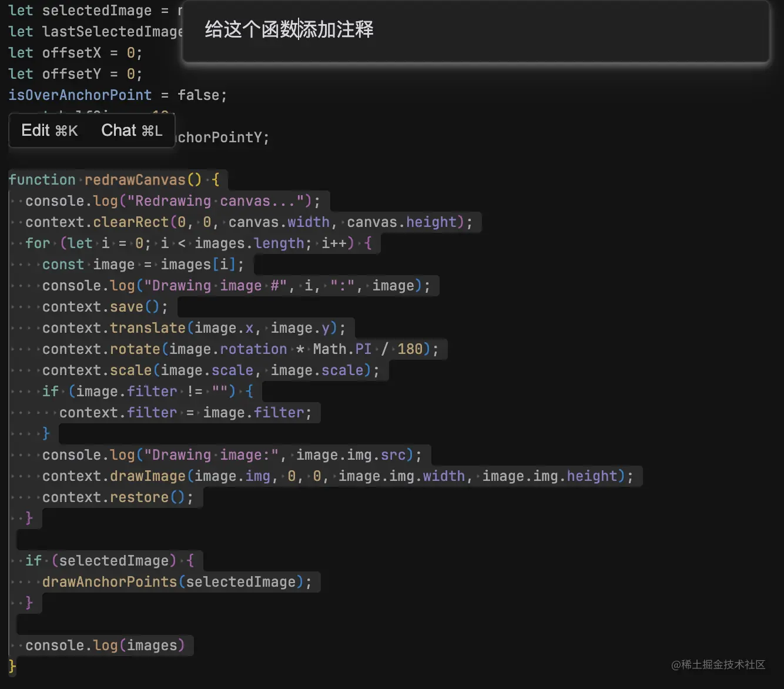Screen dimensions: 784x689
Task: Click the line "const image = images[i];"
Action: coord(143,265)
